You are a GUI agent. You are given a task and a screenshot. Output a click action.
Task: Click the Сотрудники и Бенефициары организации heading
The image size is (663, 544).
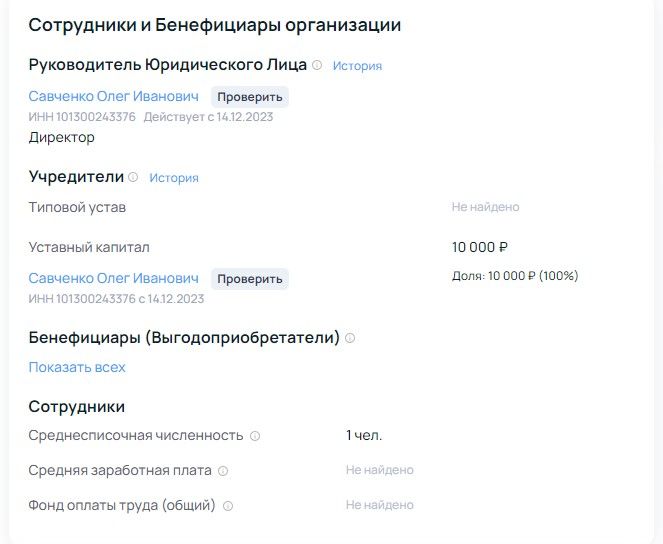tap(215, 25)
